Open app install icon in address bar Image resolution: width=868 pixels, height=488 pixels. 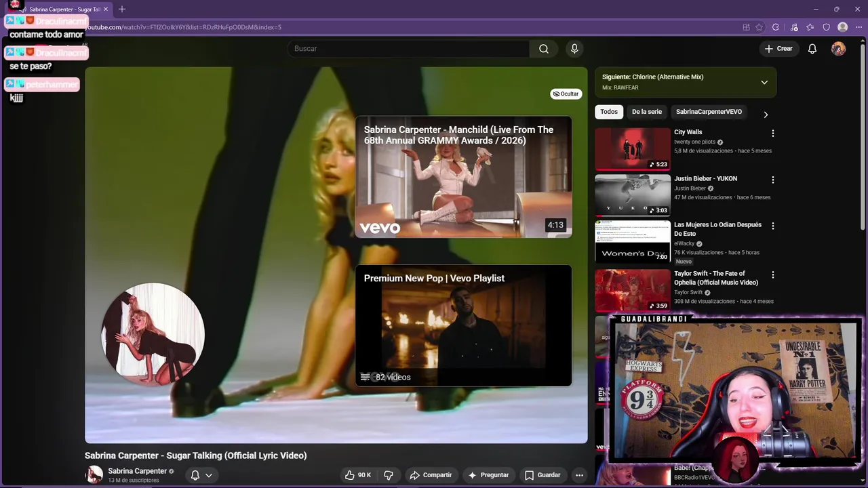[746, 27]
